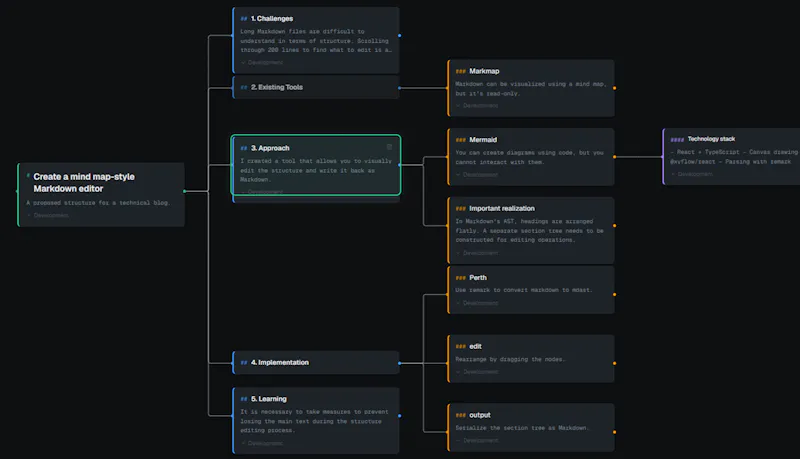The height and width of the screenshot is (459, 800).
Task: Select the 'Perth' node title
Action: (478, 278)
